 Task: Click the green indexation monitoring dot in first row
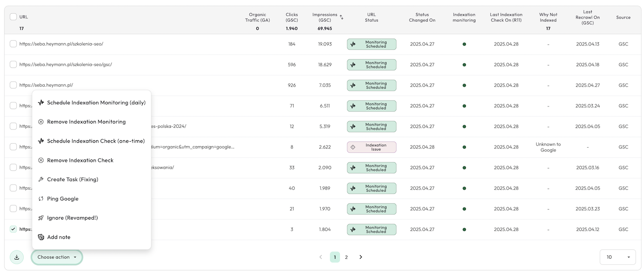click(x=464, y=44)
